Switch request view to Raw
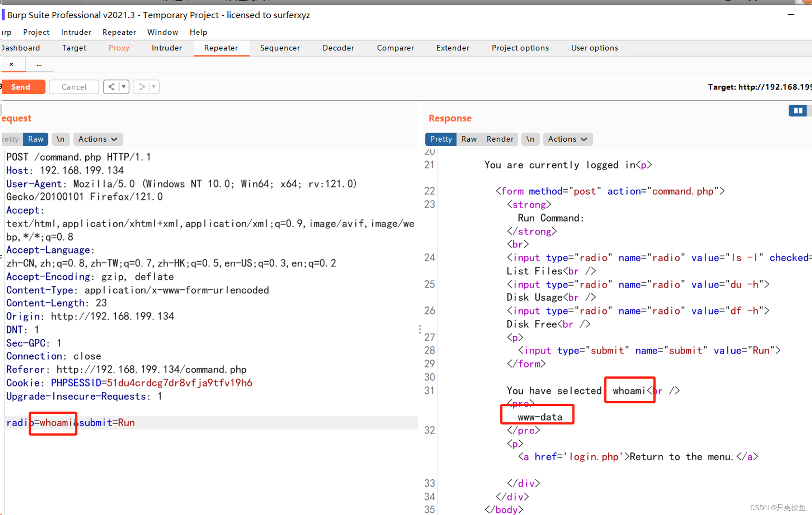Viewport: 812px width, 515px height. coord(36,139)
